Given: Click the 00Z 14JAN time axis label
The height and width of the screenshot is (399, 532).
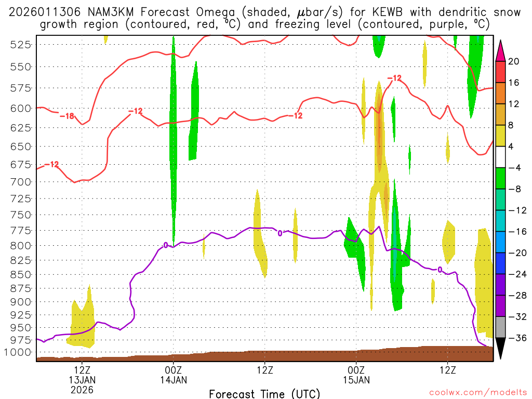Looking at the screenshot, I should (x=174, y=375).
